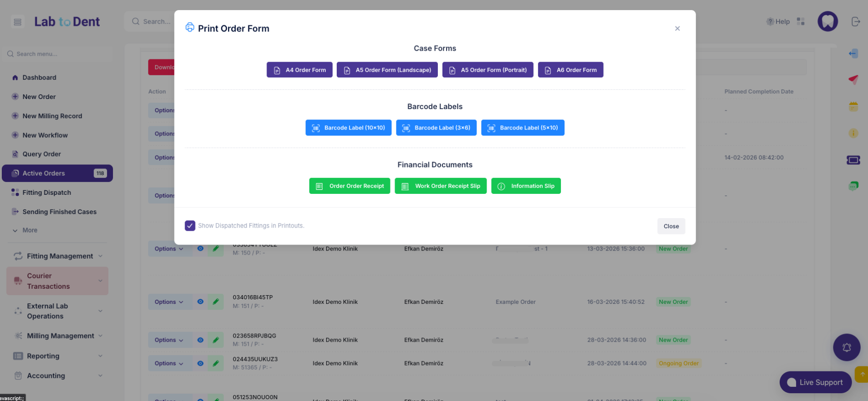Open the Dashboard menu item
Screen dimensions: 868x401
tap(39, 78)
